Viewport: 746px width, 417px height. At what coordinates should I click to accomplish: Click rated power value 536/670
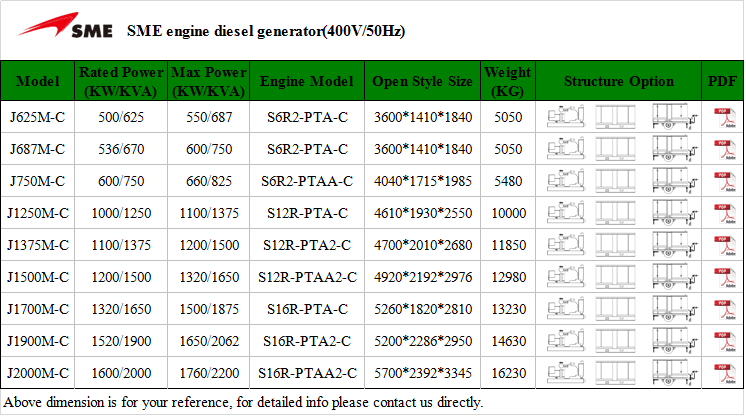coord(121,149)
